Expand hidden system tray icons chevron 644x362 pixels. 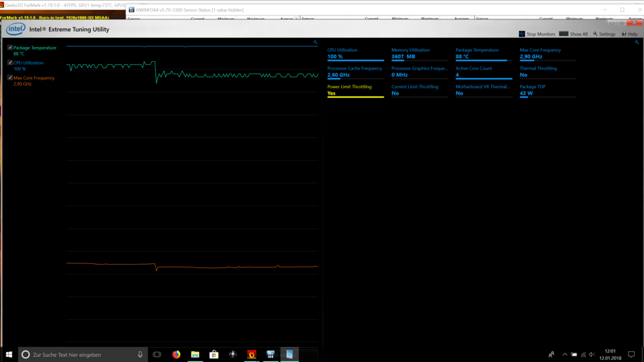565,354
